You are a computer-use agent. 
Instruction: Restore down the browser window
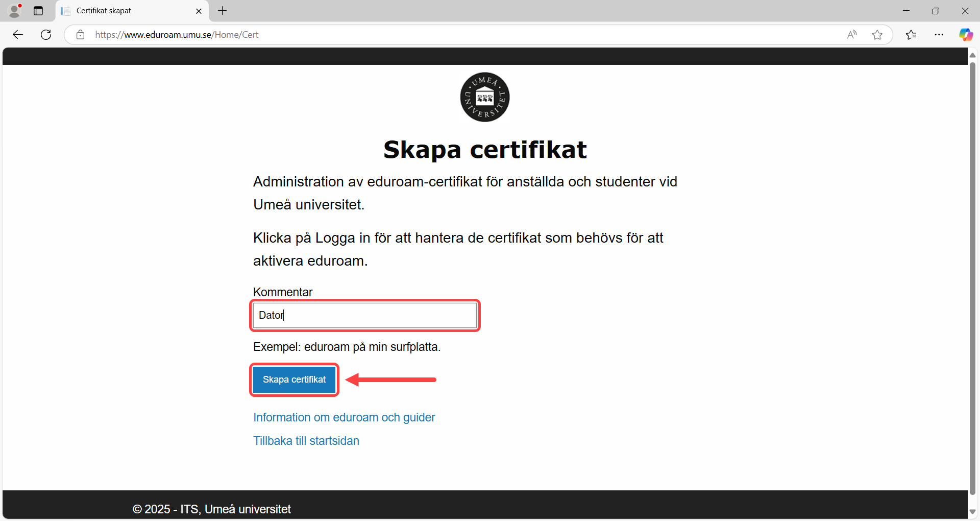[x=936, y=11]
